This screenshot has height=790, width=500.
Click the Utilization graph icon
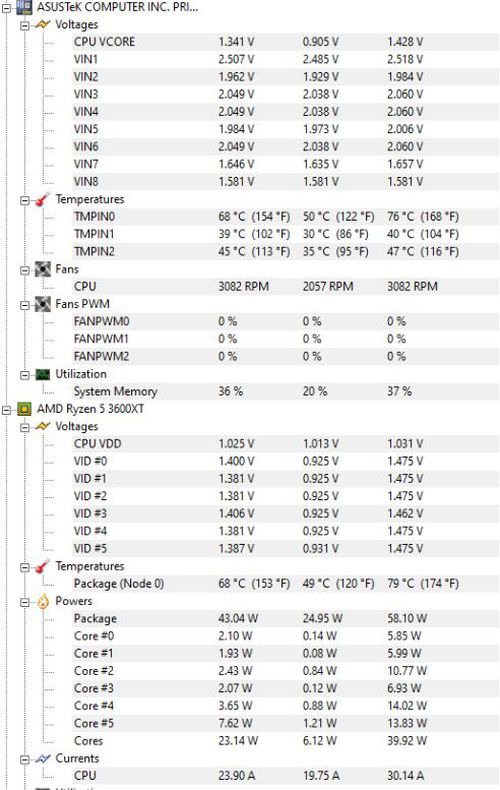[43, 374]
